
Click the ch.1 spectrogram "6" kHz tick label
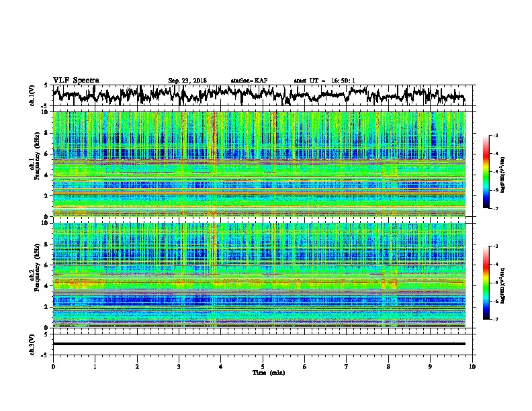pyautogui.click(x=46, y=154)
